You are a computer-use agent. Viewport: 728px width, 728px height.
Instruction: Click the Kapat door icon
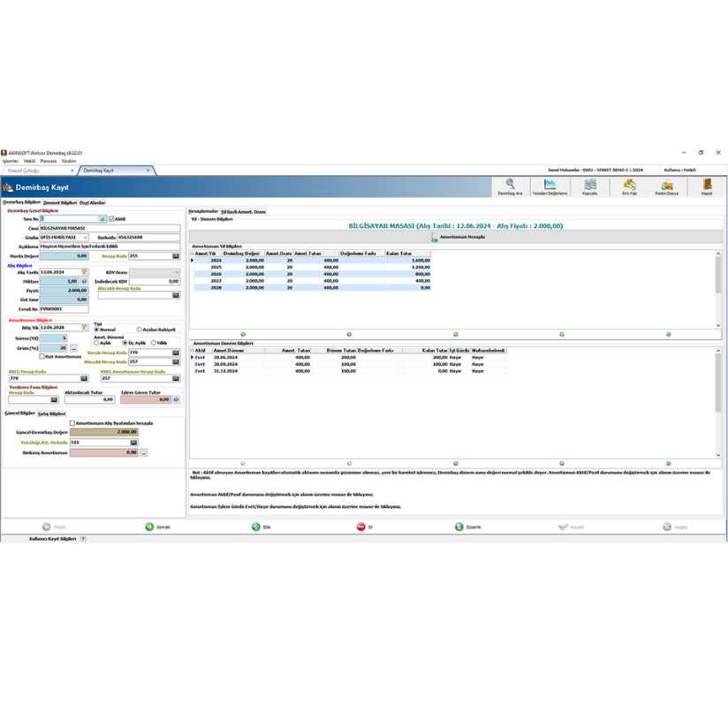click(x=707, y=186)
